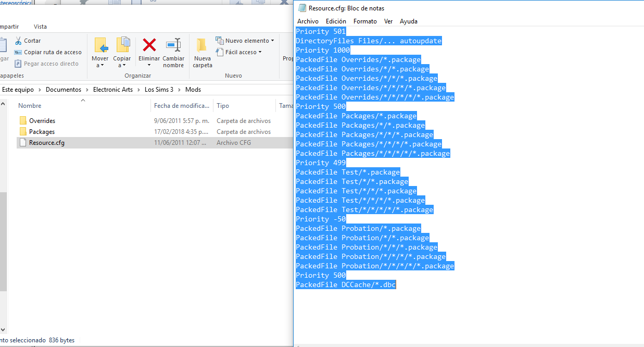The height and width of the screenshot is (347, 644).
Task: Click the Resource.cfg file icon
Action: point(23,143)
